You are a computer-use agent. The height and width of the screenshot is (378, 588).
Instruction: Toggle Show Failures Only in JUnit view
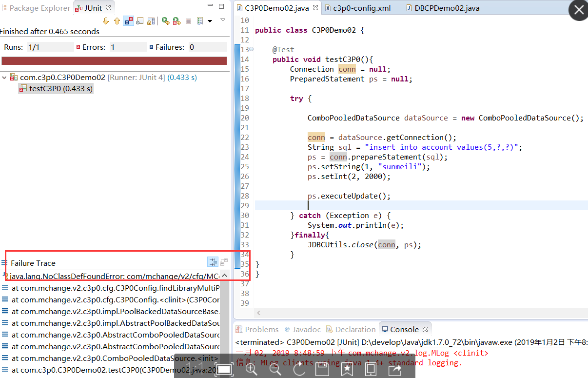128,20
